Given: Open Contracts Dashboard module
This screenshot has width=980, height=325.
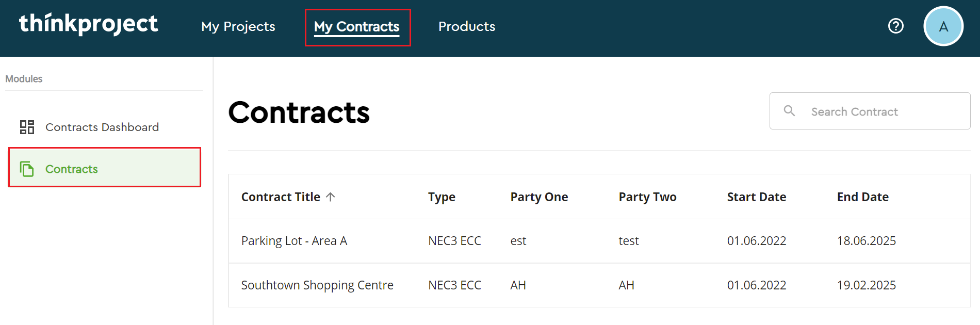Looking at the screenshot, I should point(102,127).
